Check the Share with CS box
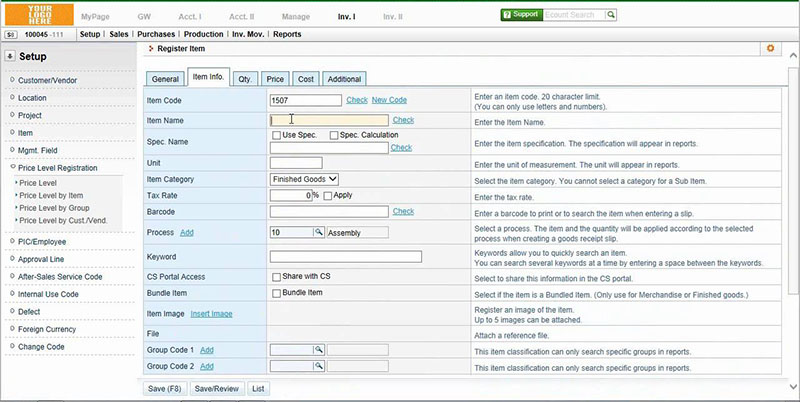Image resolution: width=800 pixels, height=402 pixels. (277, 277)
